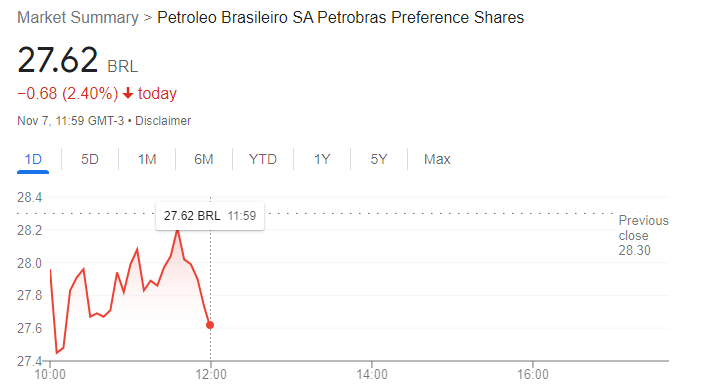Open the 1M chart range
708x391 pixels.
click(x=147, y=159)
